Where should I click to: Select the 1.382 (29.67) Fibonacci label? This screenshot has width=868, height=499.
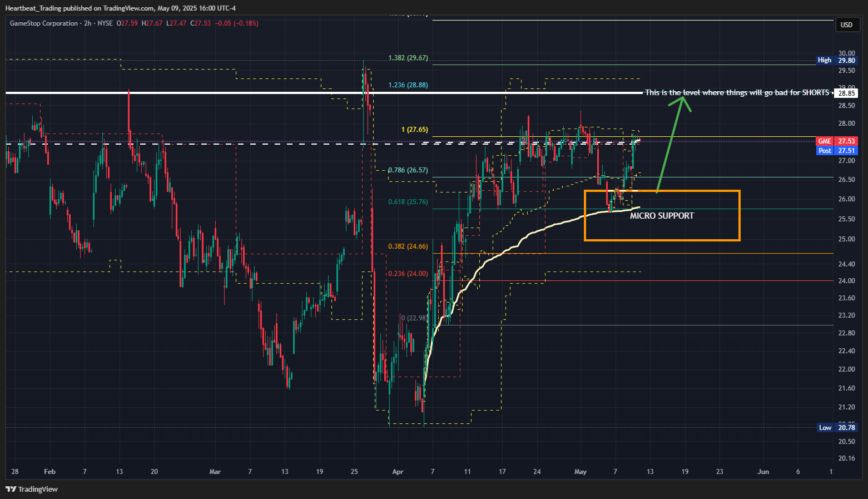tap(408, 58)
